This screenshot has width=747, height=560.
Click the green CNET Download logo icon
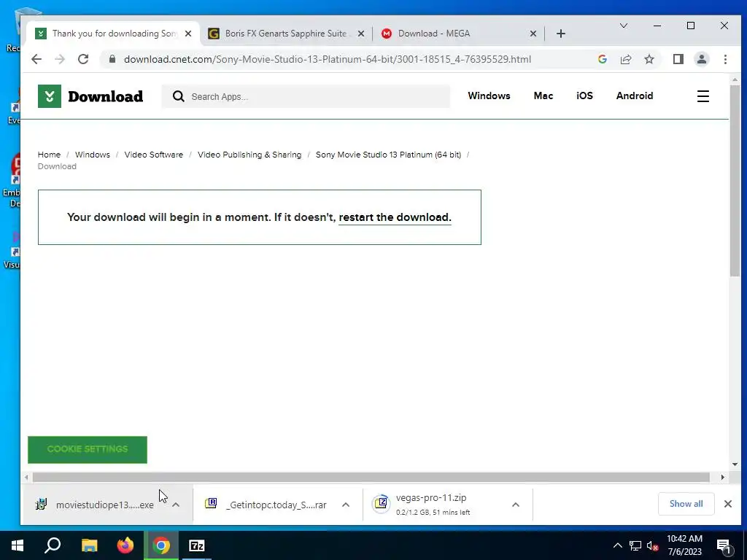click(50, 96)
